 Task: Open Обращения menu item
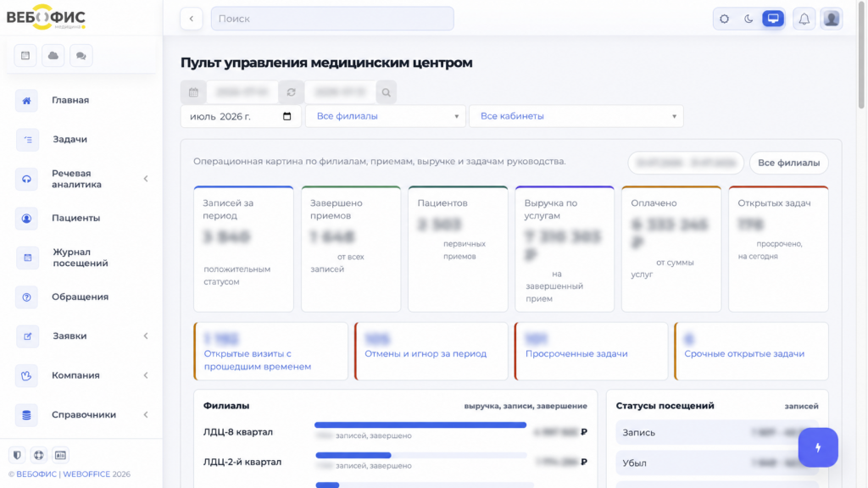pos(82,297)
